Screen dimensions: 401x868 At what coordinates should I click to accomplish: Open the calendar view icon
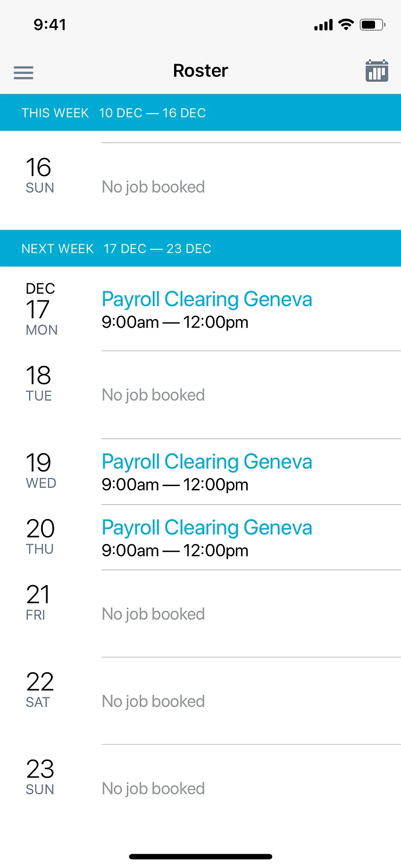[376, 71]
